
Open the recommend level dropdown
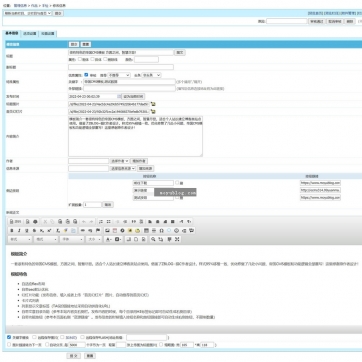click(x=119, y=75)
